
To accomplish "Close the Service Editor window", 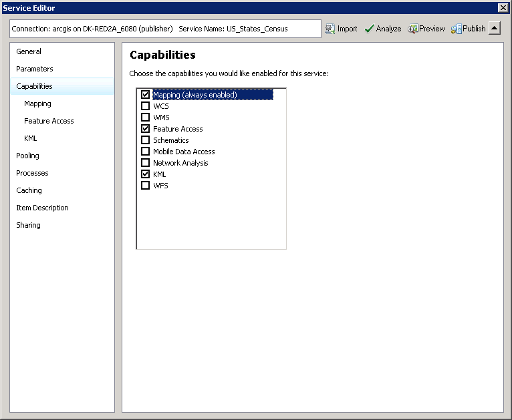I will [x=503, y=8].
